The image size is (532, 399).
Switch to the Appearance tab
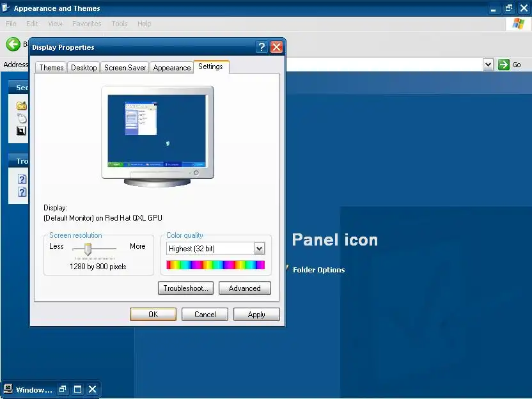tap(171, 68)
